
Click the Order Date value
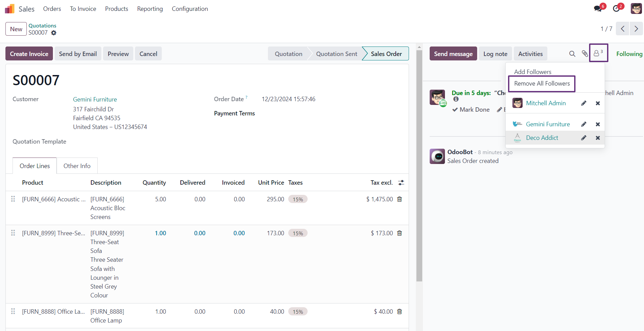[x=289, y=99]
